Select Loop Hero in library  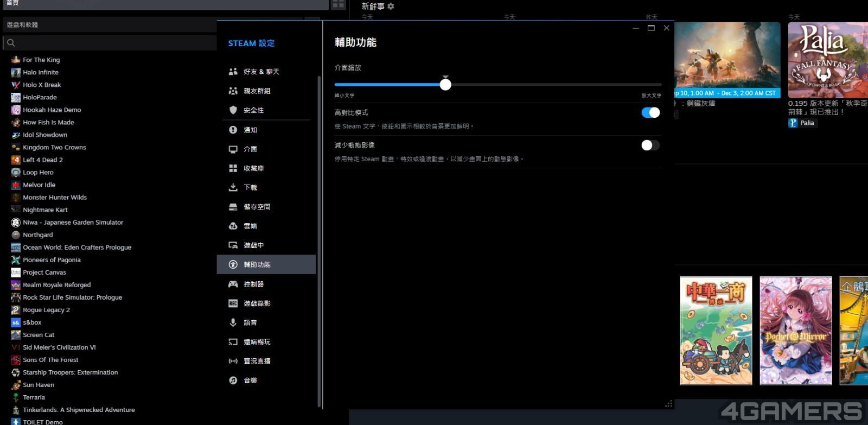coord(38,172)
